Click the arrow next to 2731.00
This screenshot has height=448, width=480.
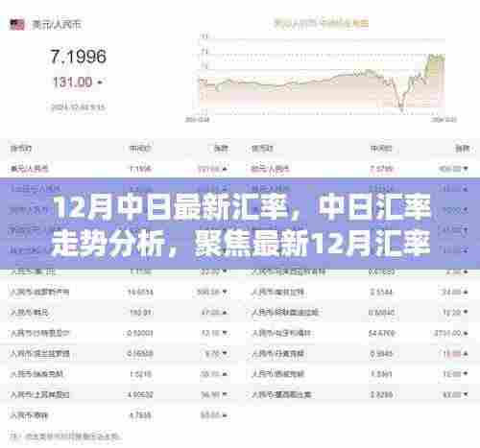pos(466,334)
